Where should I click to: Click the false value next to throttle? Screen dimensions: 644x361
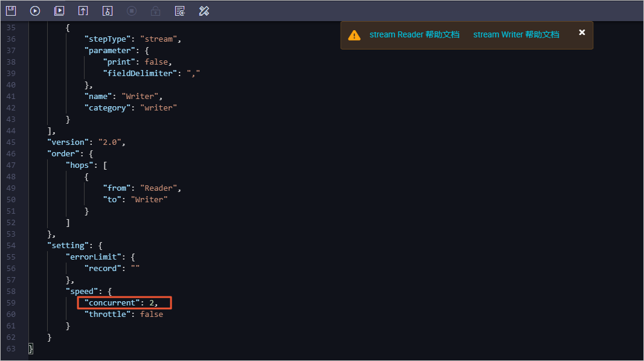click(152, 315)
